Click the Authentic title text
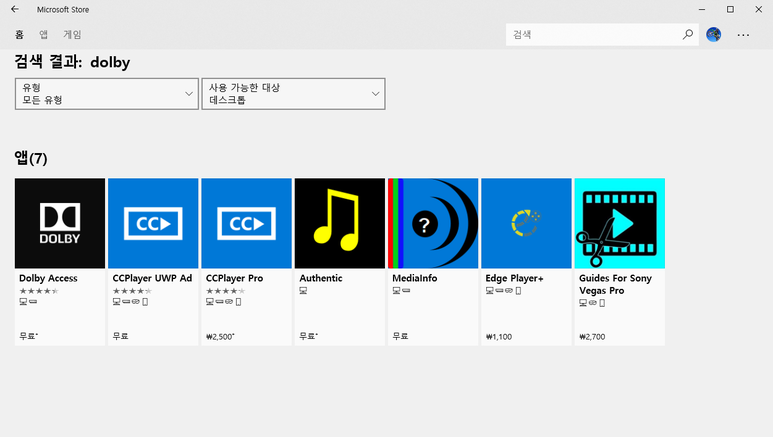 (321, 278)
